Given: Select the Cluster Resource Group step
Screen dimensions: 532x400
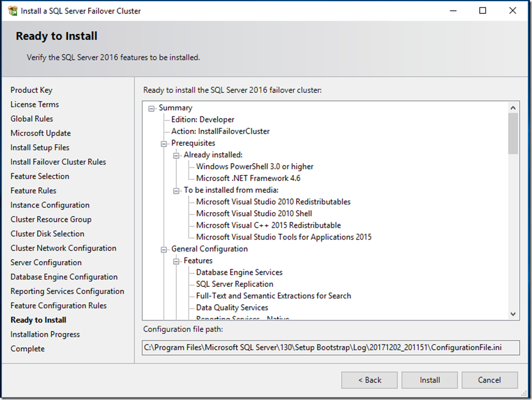Looking at the screenshot, I should 51,219.
